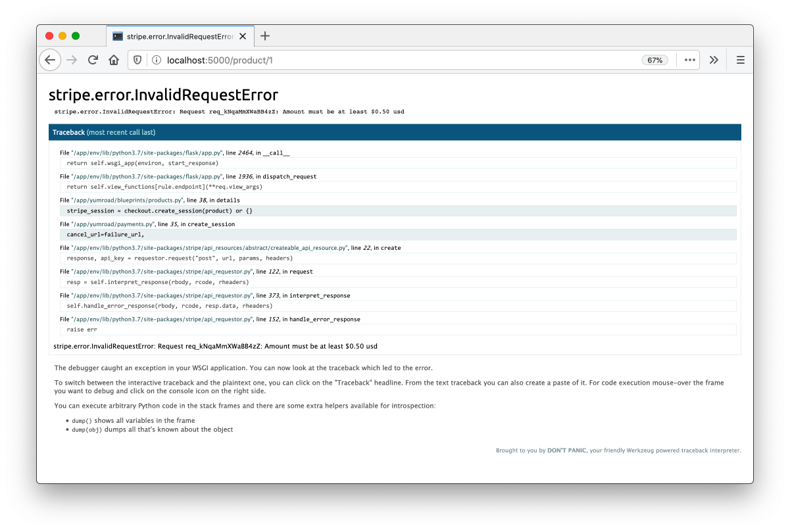The width and height of the screenshot is (790, 532).
Task: Click the back navigation arrow
Action: 50,60
